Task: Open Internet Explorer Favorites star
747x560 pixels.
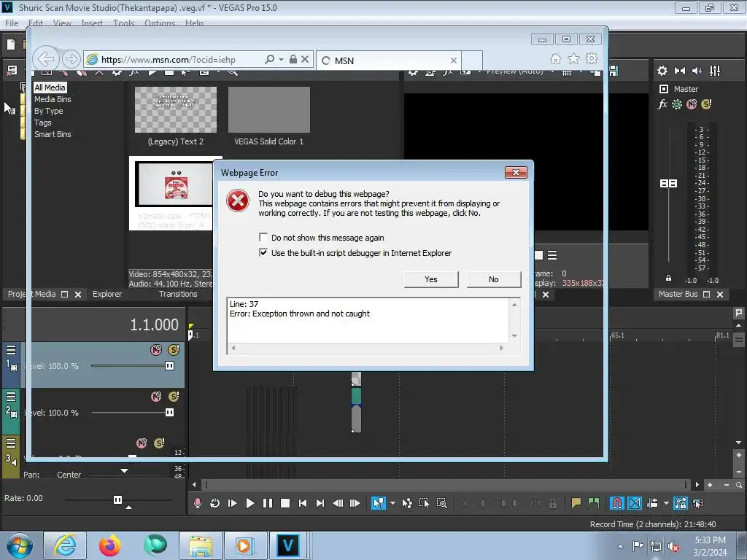Action: tap(573, 58)
